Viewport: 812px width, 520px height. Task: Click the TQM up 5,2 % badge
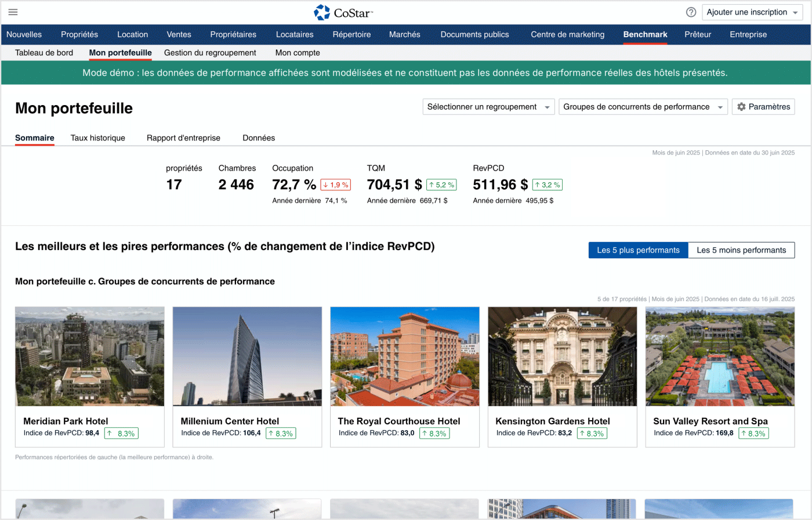pos(441,185)
